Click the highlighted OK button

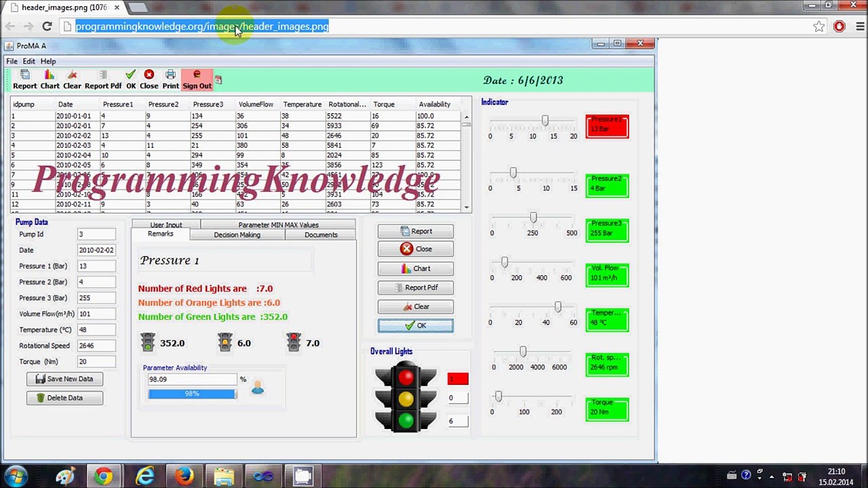(x=416, y=326)
